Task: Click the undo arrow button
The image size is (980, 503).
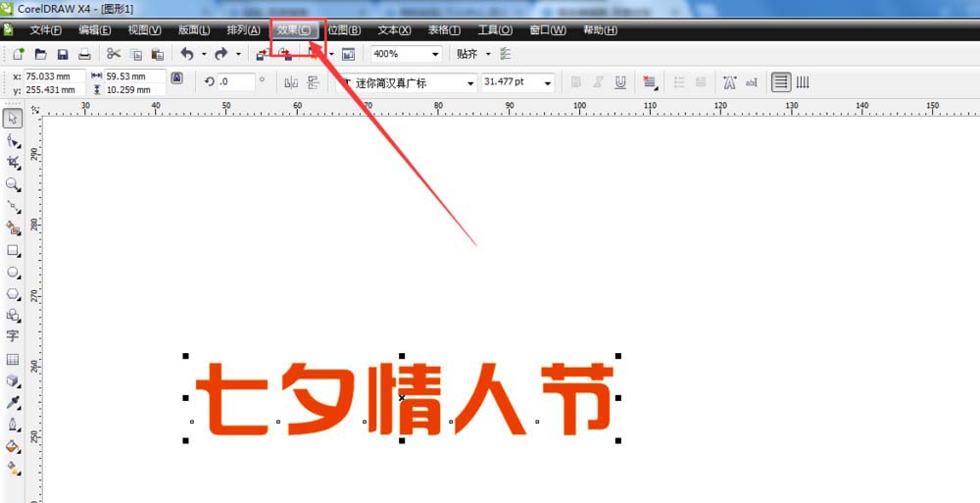Action: 186,54
